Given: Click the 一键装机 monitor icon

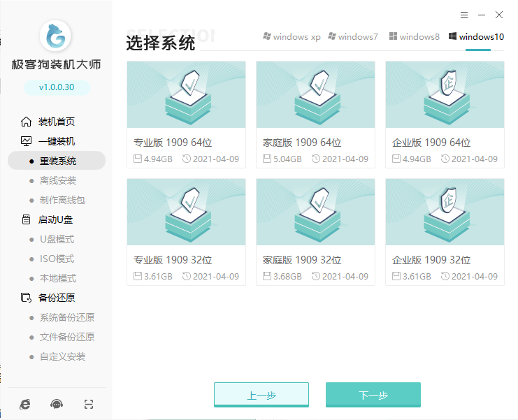Looking at the screenshot, I should (x=26, y=141).
